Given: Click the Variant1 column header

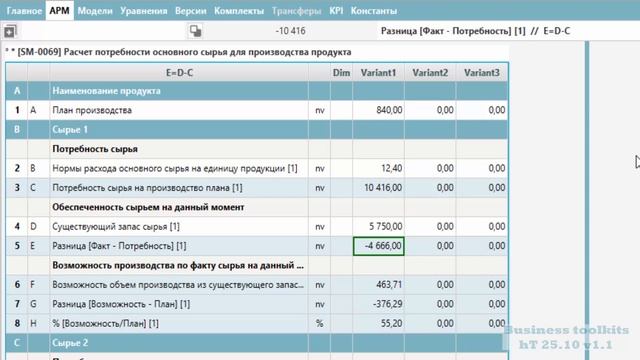Looking at the screenshot, I should click(378, 73).
